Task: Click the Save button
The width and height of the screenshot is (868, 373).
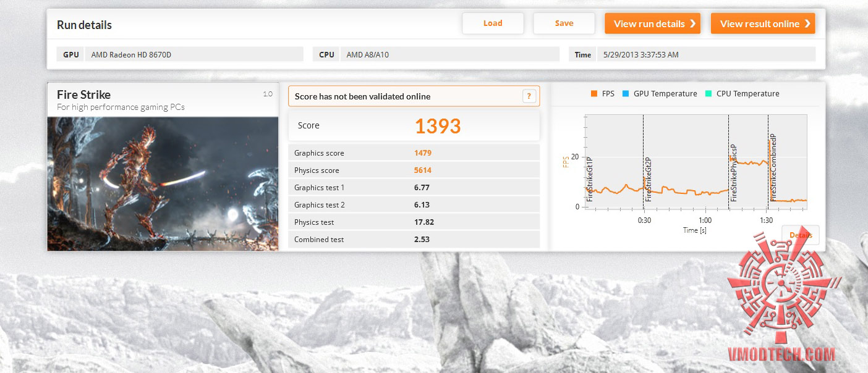Action: (564, 23)
